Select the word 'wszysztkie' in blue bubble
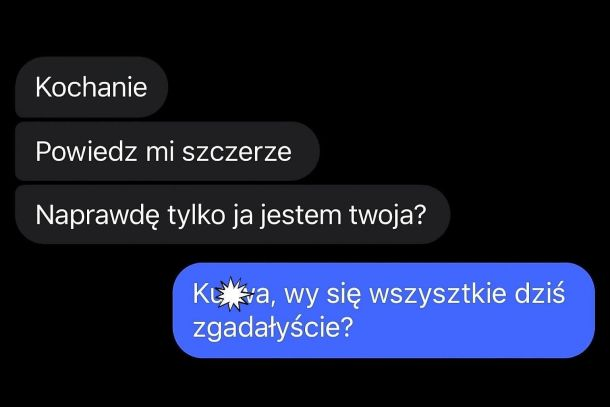The width and height of the screenshot is (610, 407). [x=438, y=294]
